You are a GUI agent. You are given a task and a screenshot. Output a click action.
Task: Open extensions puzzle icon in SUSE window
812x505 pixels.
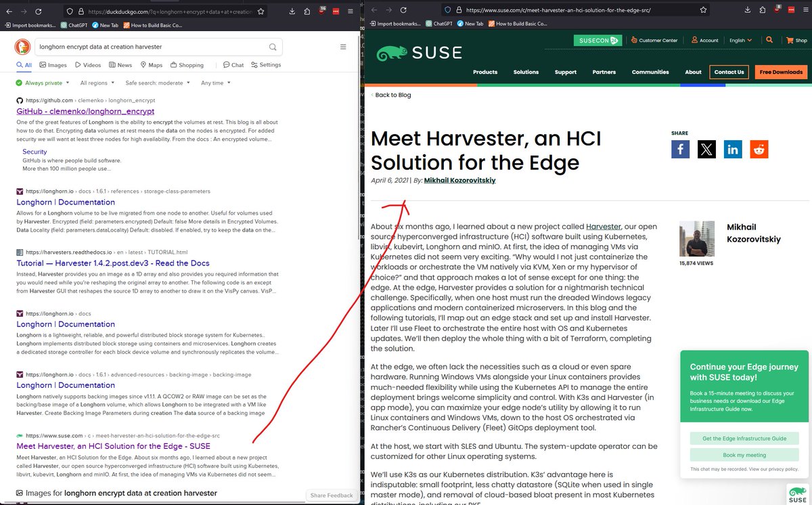coord(763,10)
